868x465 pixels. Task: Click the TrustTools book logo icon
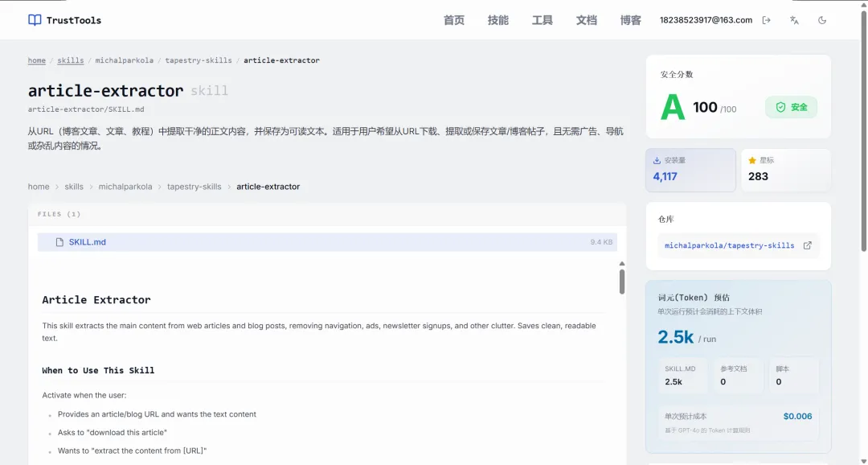coord(35,20)
